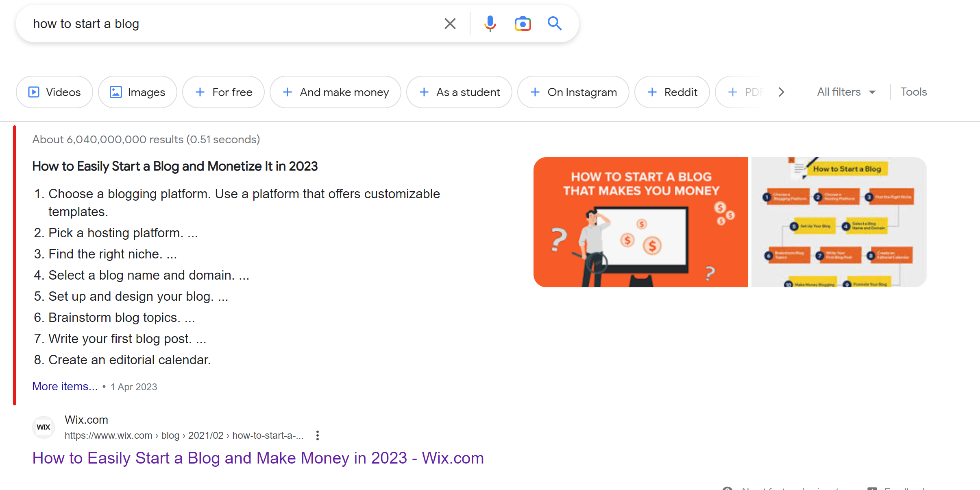Clear the search box with X icon

(450, 24)
